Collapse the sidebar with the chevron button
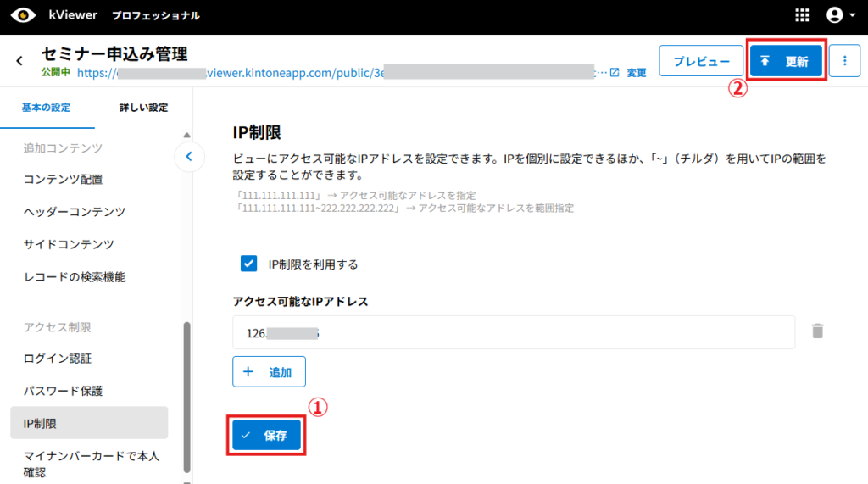The width and height of the screenshot is (868, 484). click(189, 156)
